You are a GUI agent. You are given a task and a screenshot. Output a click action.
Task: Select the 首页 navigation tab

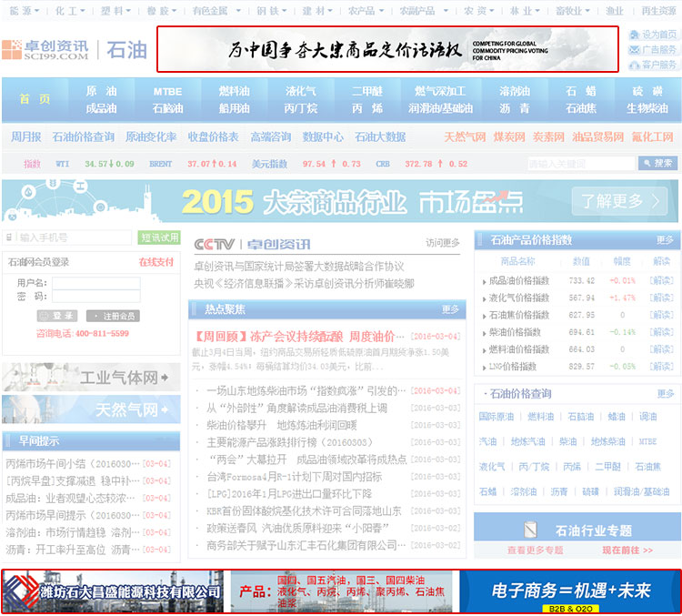[35, 99]
